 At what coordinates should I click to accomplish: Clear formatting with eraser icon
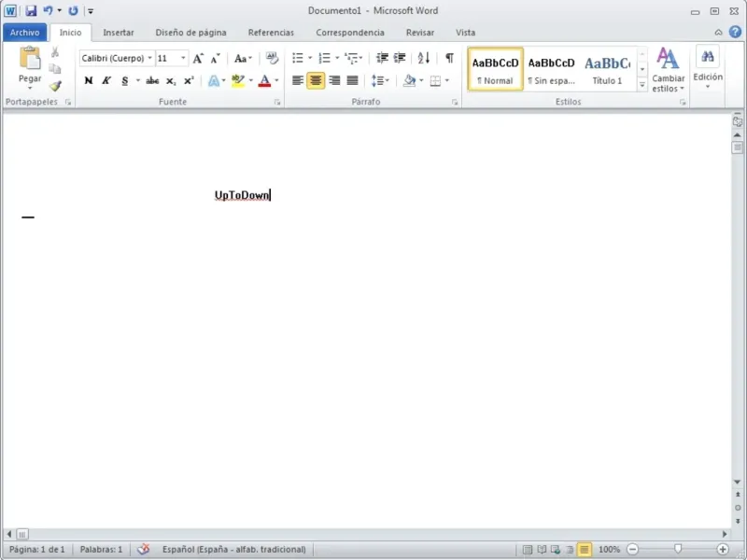[x=272, y=58]
